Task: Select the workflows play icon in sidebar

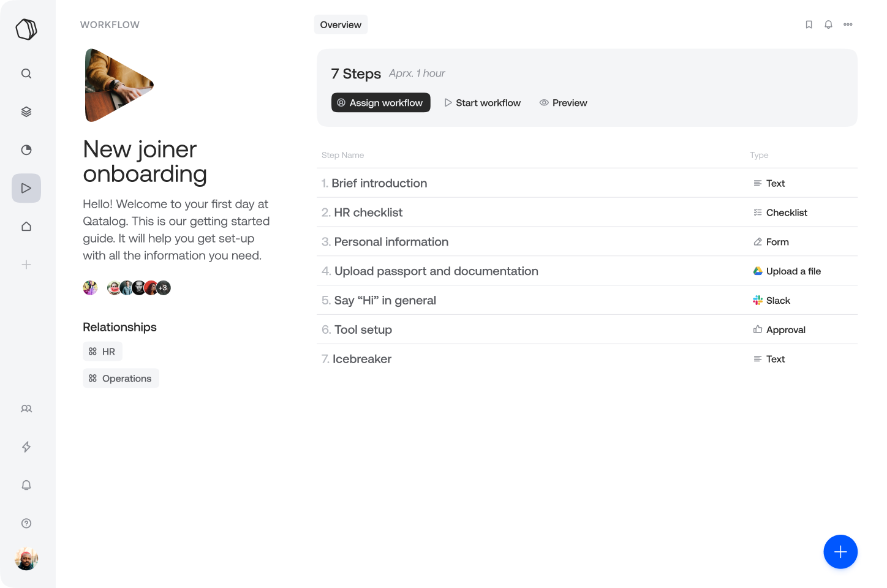Action: pyautogui.click(x=26, y=188)
